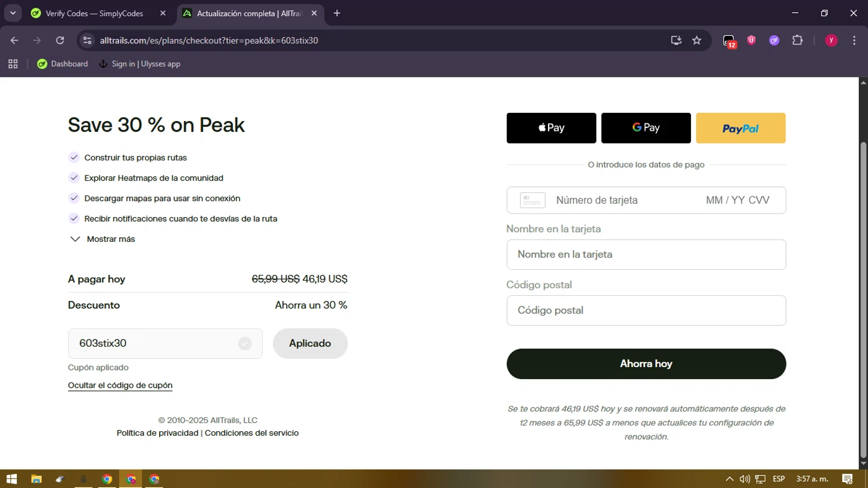Image resolution: width=868 pixels, height=488 pixels.
Task: View site information icon in address bar
Action: (x=87, y=41)
